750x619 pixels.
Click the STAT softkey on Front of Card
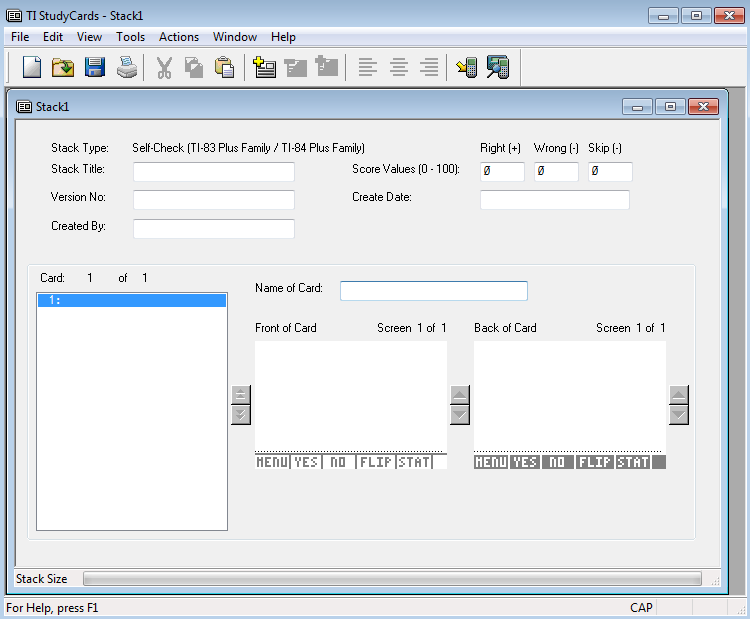[414, 462]
